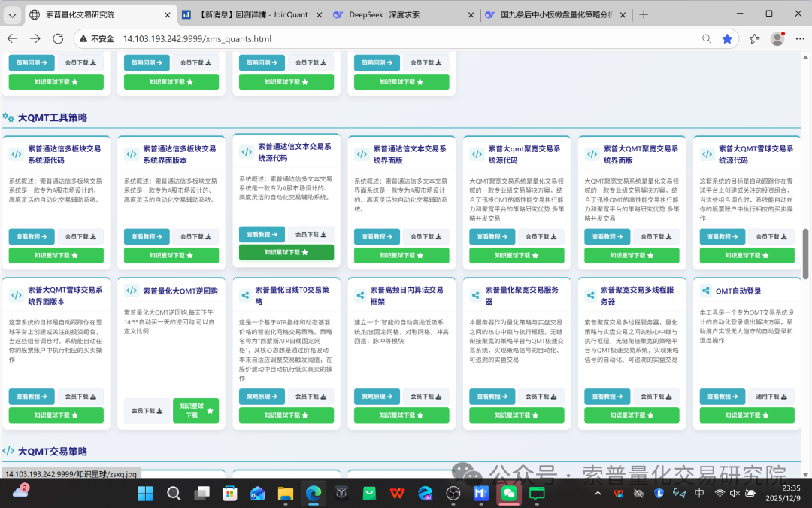Click share icon on QMT自动登录 card

(705, 291)
